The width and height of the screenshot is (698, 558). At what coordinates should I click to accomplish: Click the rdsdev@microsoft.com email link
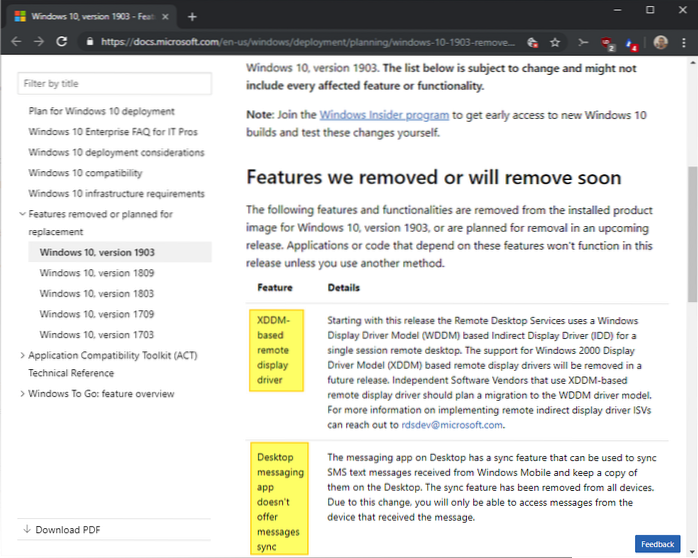pyautogui.click(x=452, y=424)
